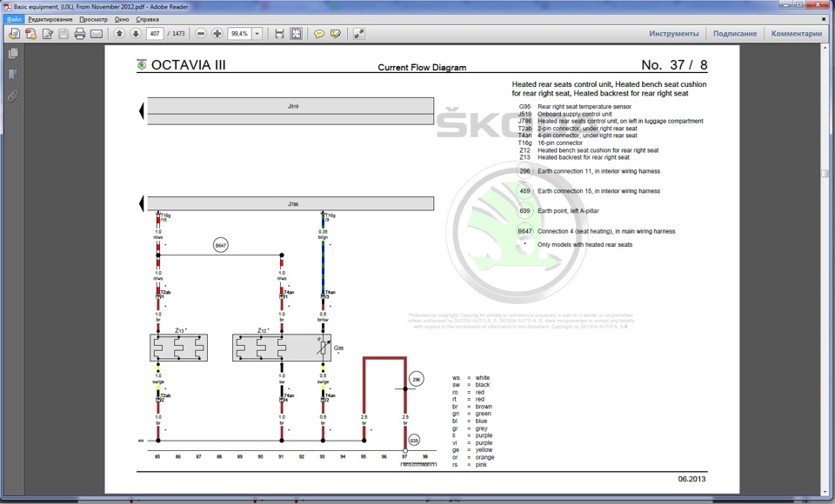The height and width of the screenshot is (504, 835).
Task: Print the document using the printer icon
Action: pyautogui.click(x=80, y=34)
